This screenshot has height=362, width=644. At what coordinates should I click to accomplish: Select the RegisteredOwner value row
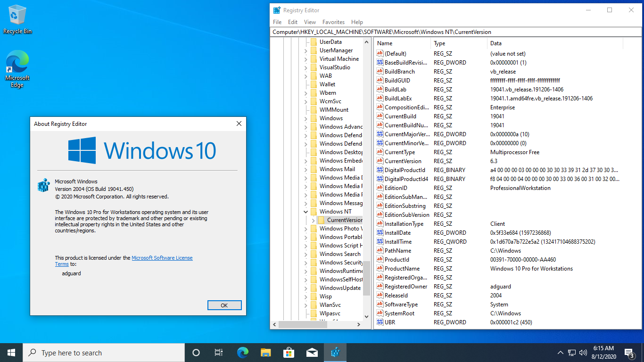(508, 287)
